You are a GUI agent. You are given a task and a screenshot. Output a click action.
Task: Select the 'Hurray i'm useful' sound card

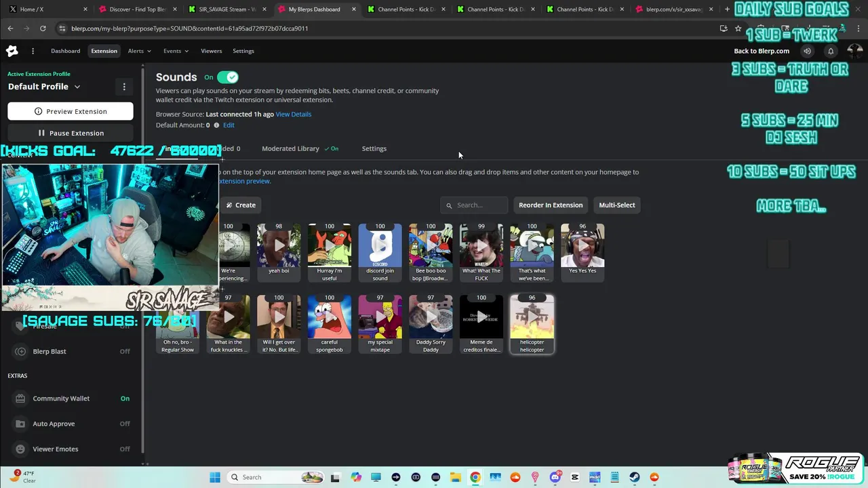[x=330, y=252]
